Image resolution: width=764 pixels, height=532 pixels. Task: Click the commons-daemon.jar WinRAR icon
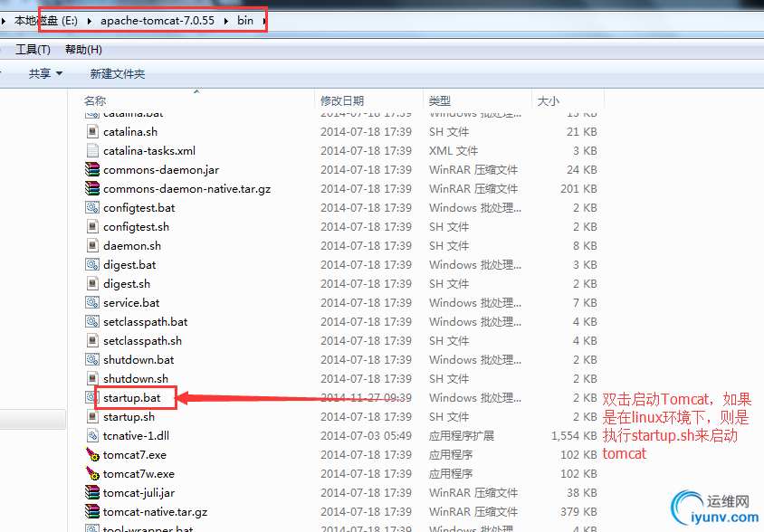92,169
